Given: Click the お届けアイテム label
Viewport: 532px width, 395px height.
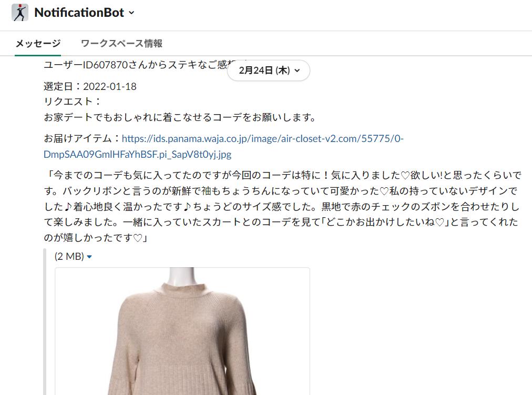Looking at the screenshot, I should (x=82, y=138).
